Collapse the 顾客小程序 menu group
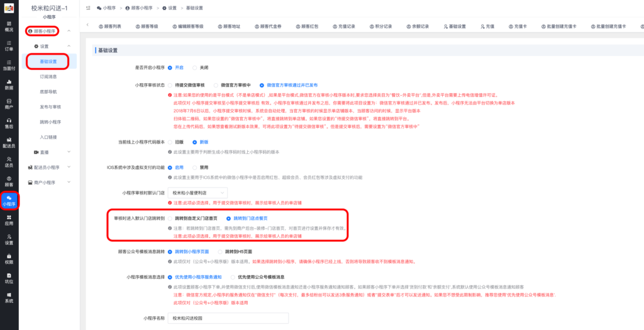The image size is (644, 330). pos(69,31)
